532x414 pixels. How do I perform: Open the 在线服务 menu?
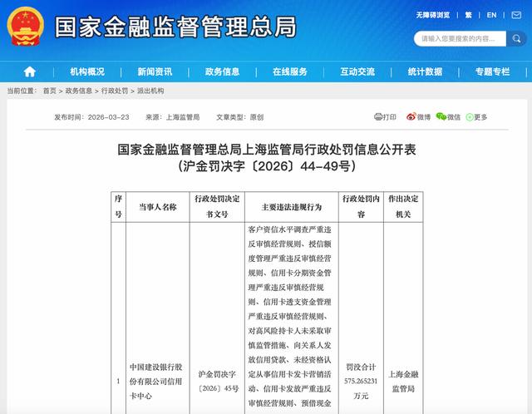tap(290, 71)
